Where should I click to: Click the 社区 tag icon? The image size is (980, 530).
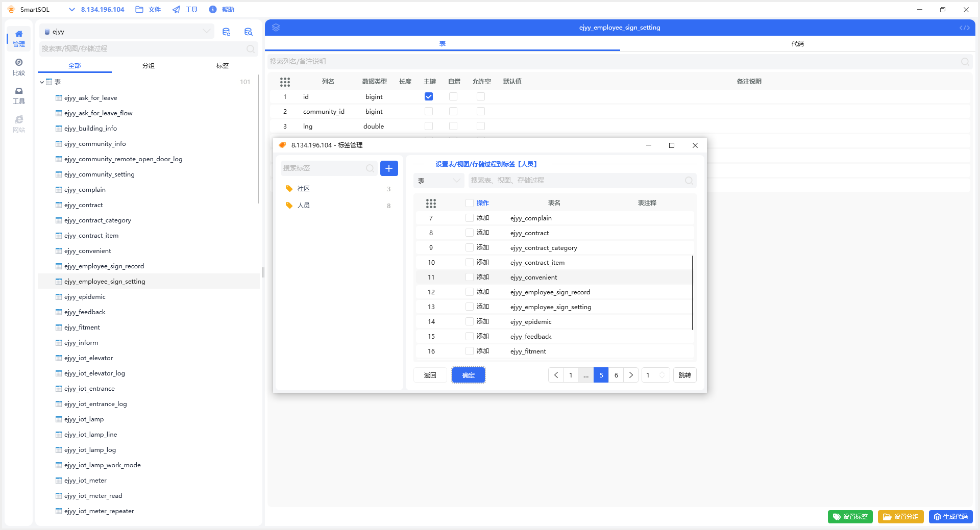click(289, 189)
